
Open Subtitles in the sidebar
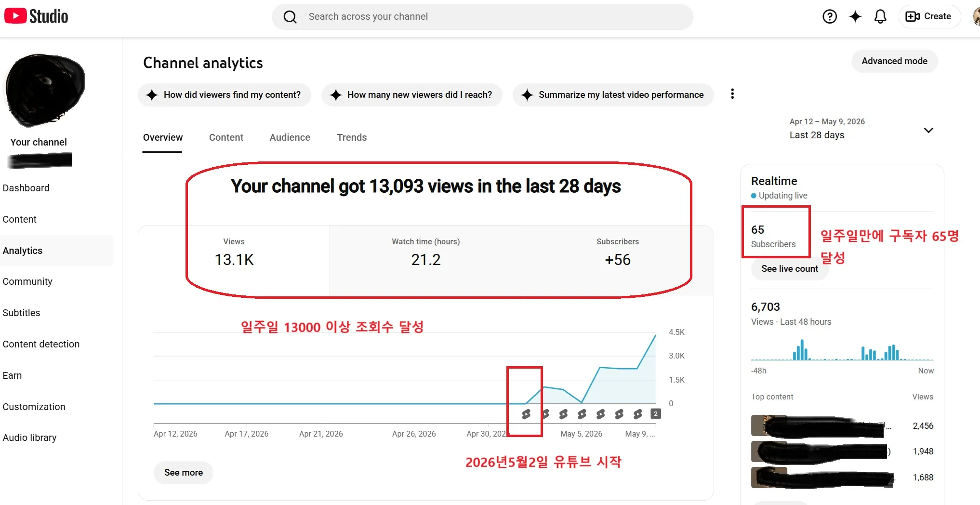(21, 313)
